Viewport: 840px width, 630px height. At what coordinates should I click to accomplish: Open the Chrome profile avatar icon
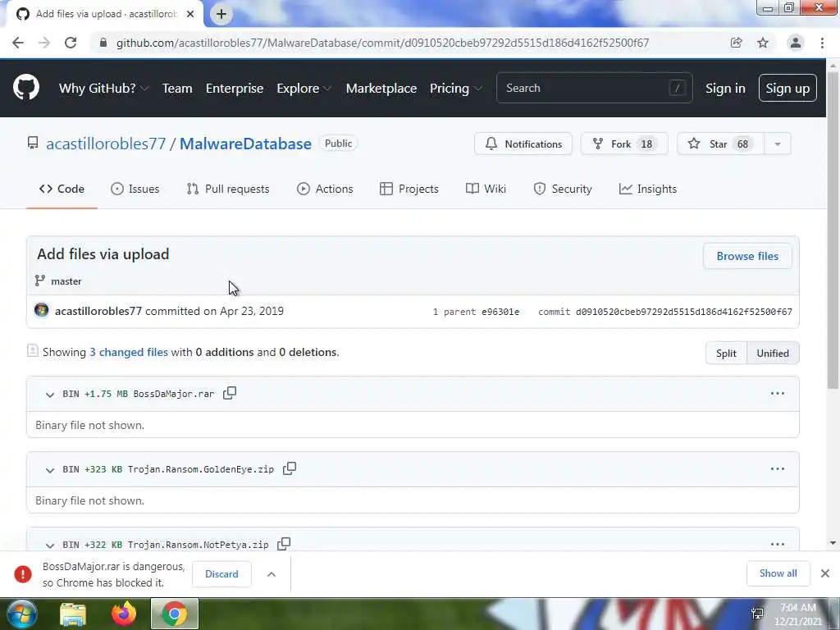pyautogui.click(x=796, y=43)
